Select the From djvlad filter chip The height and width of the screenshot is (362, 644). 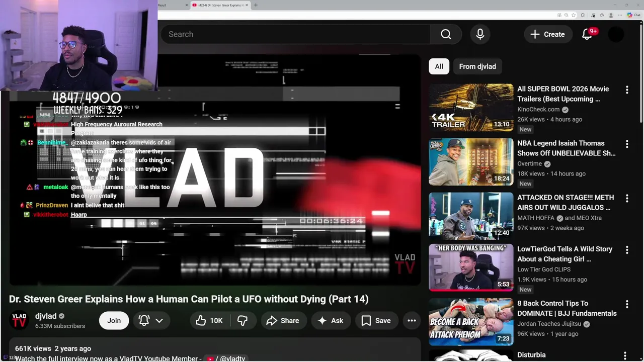tap(477, 66)
